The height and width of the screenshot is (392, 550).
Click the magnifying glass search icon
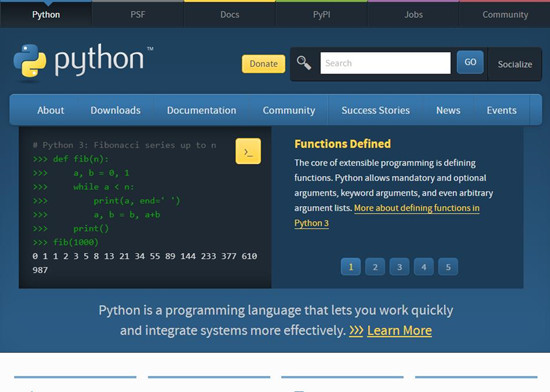click(x=304, y=63)
